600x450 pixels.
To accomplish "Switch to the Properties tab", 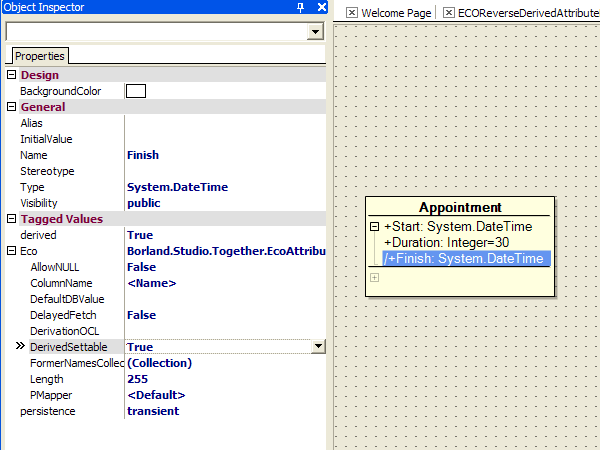I will click(39, 56).
